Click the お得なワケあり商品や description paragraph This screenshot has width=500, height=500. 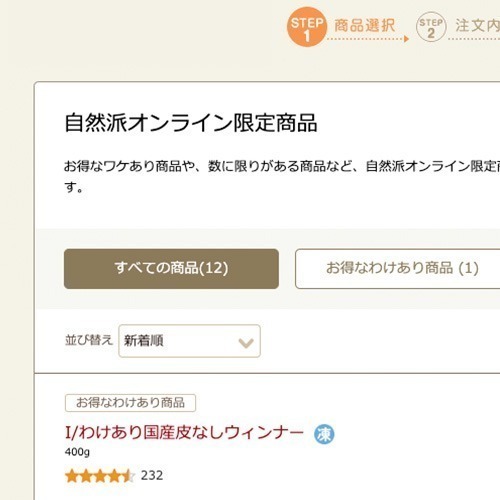pos(282,177)
